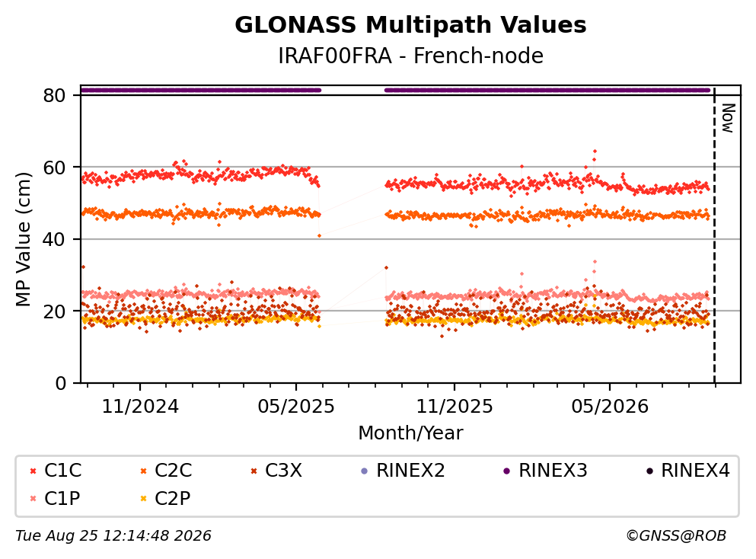The height and width of the screenshot is (559, 756).
Task: Click the RINEX4 legend text
Action: tap(695, 471)
